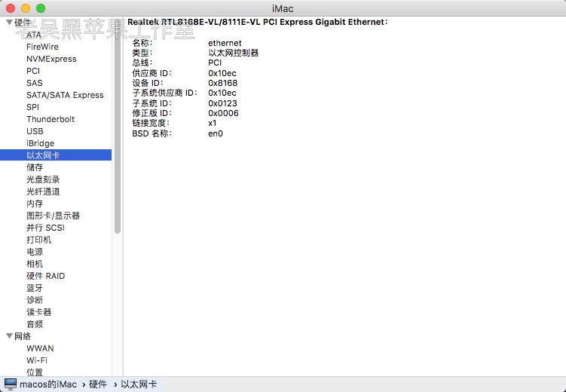The width and height of the screenshot is (566, 392).
Task: Select SAS in the sidebar
Action: tap(35, 83)
